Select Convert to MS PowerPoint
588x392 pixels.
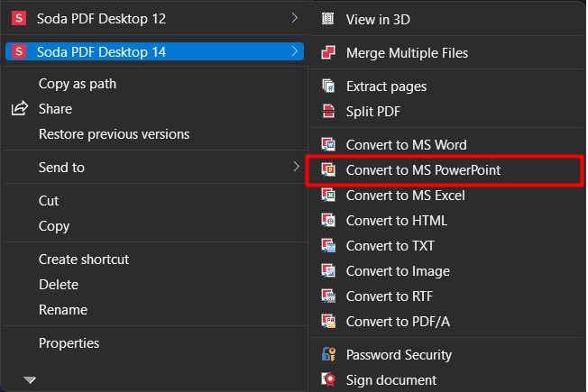[x=445, y=170]
